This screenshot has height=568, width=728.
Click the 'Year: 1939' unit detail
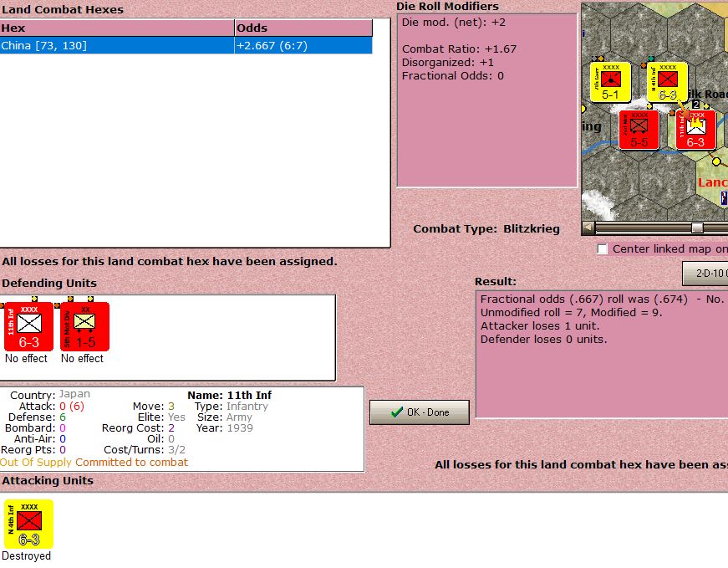click(x=224, y=427)
